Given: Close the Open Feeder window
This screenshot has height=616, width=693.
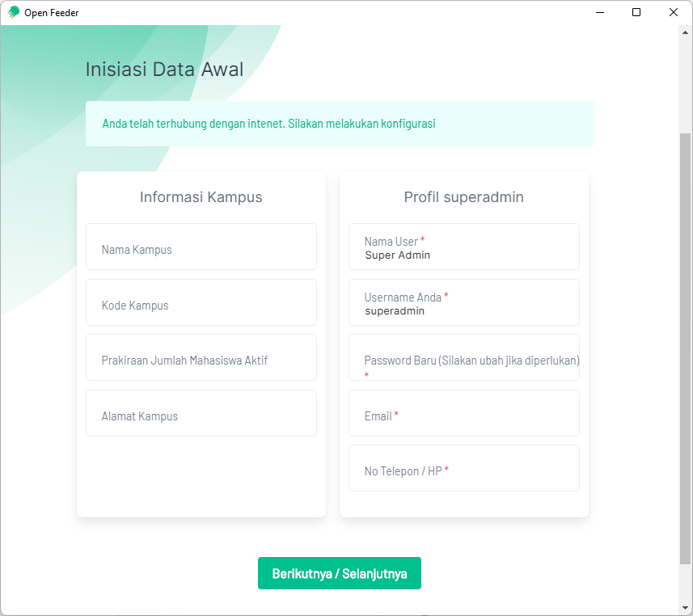Looking at the screenshot, I should click(x=673, y=13).
